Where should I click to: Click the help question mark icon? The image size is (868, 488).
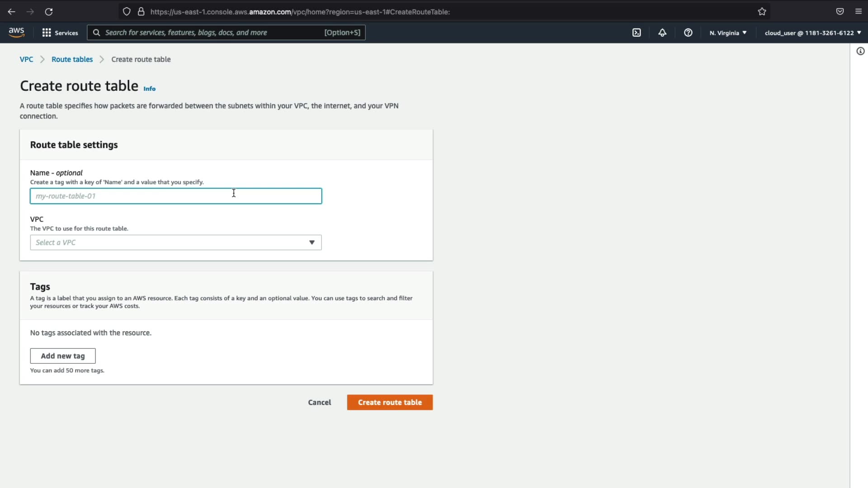pos(688,33)
